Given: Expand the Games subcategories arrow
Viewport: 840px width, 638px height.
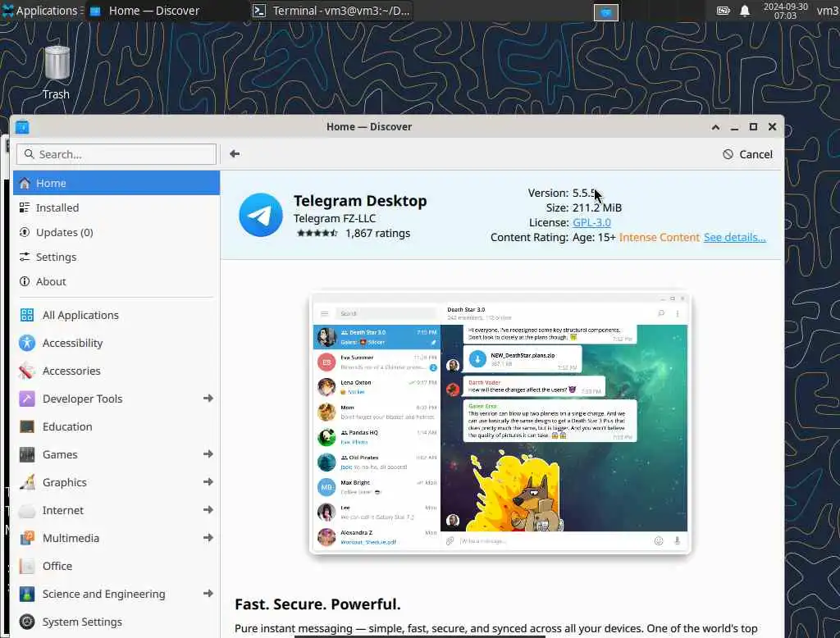Looking at the screenshot, I should pos(208,453).
